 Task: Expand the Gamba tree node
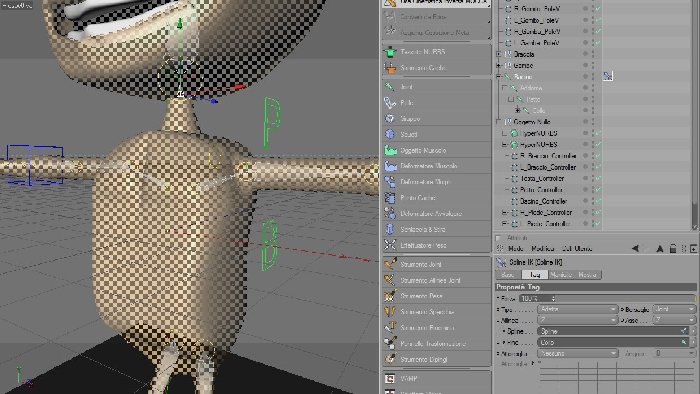point(499,65)
